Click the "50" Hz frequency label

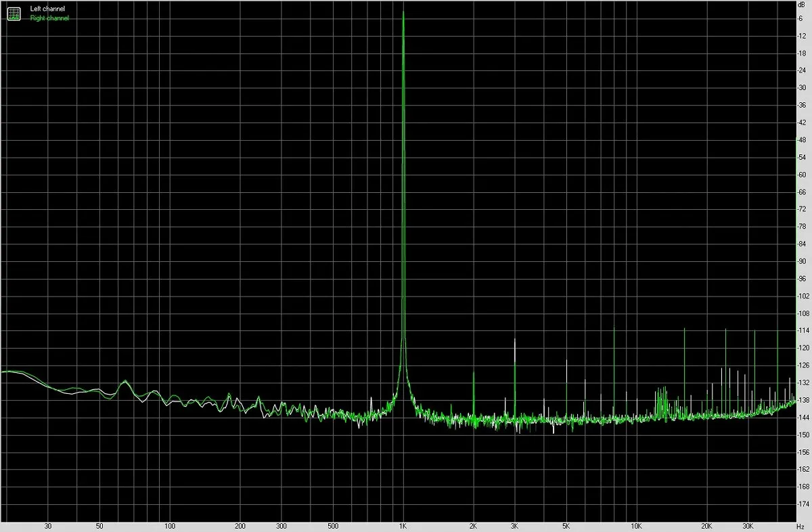99,526
